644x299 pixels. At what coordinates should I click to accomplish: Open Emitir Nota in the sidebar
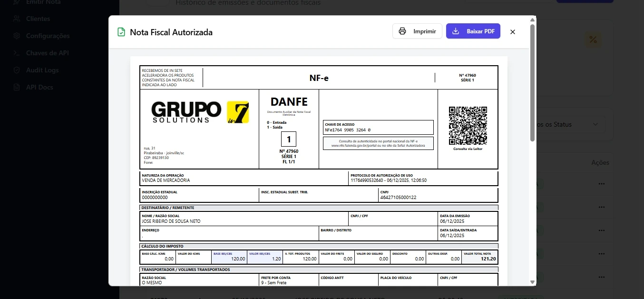[43, 2]
